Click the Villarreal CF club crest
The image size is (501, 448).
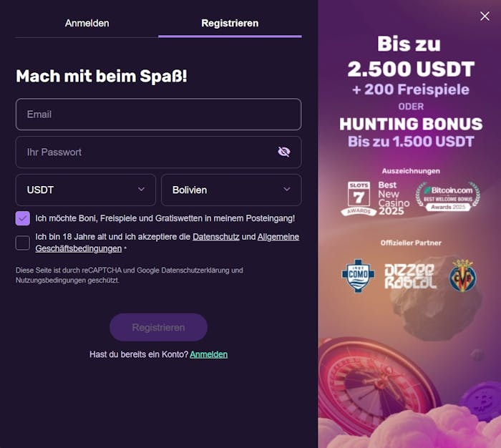(x=462, y=276)
